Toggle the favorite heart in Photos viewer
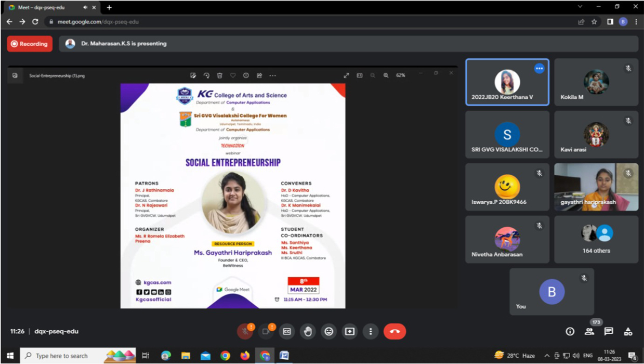 point(233,75)
